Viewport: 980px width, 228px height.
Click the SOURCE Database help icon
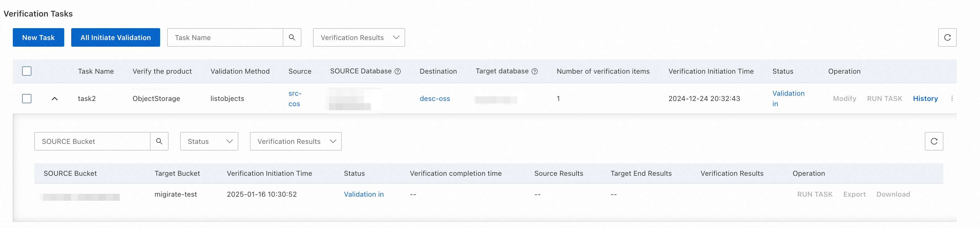398,71
